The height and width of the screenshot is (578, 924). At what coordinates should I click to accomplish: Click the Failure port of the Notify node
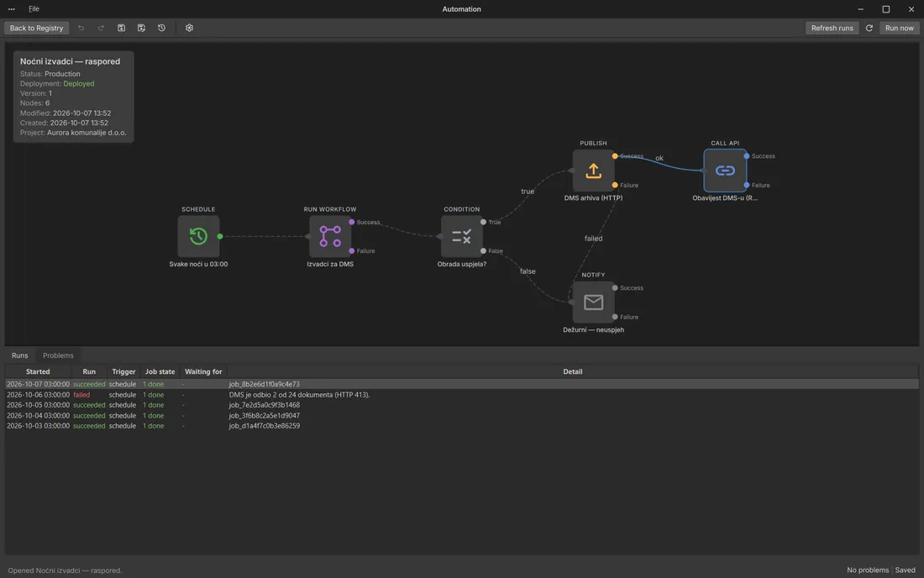tap(615, 317)
